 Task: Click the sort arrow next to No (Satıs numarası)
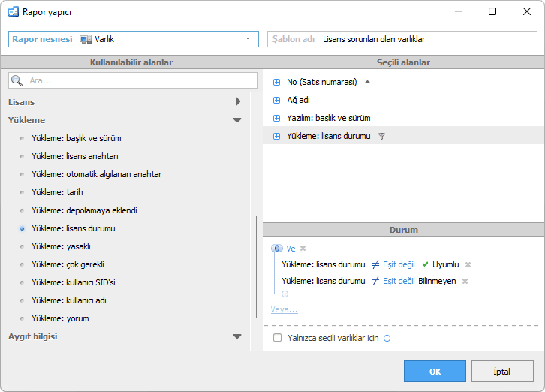[x=367, y=82]
